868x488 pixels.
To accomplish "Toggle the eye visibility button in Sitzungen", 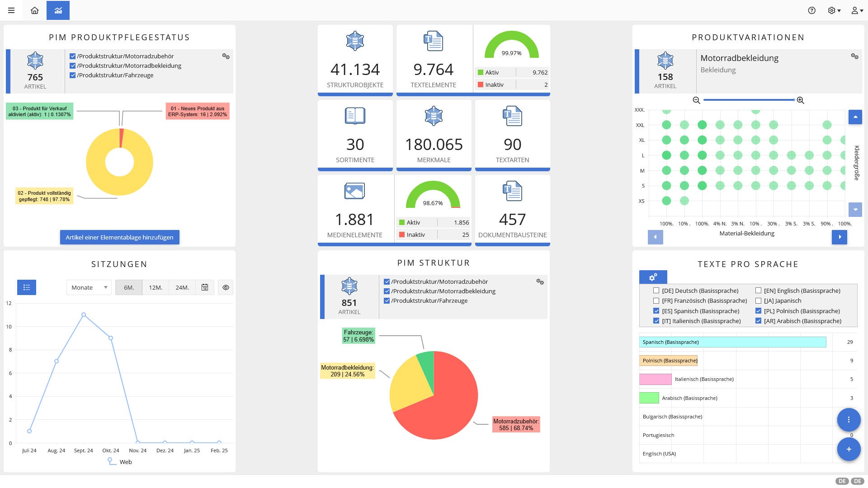I will (226, 287).
